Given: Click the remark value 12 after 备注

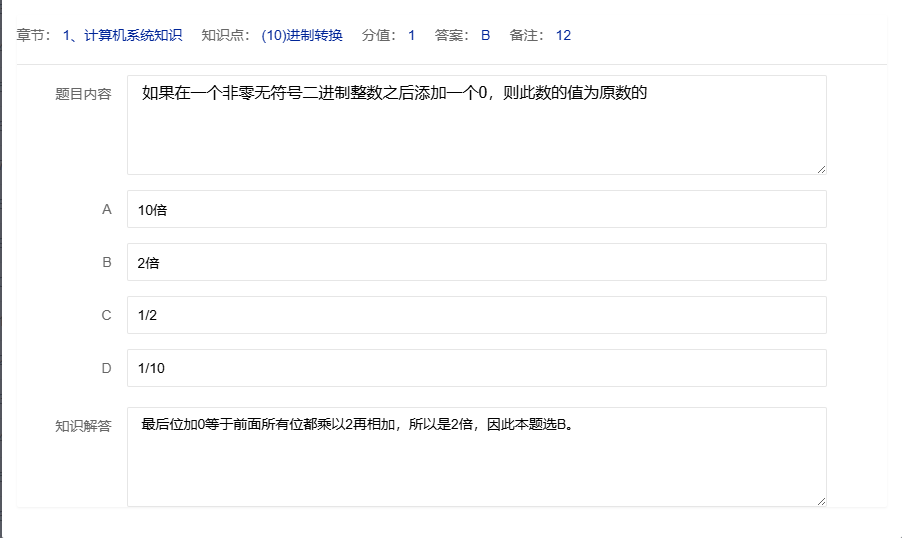Looking at the screenshot, I should 563,36.
